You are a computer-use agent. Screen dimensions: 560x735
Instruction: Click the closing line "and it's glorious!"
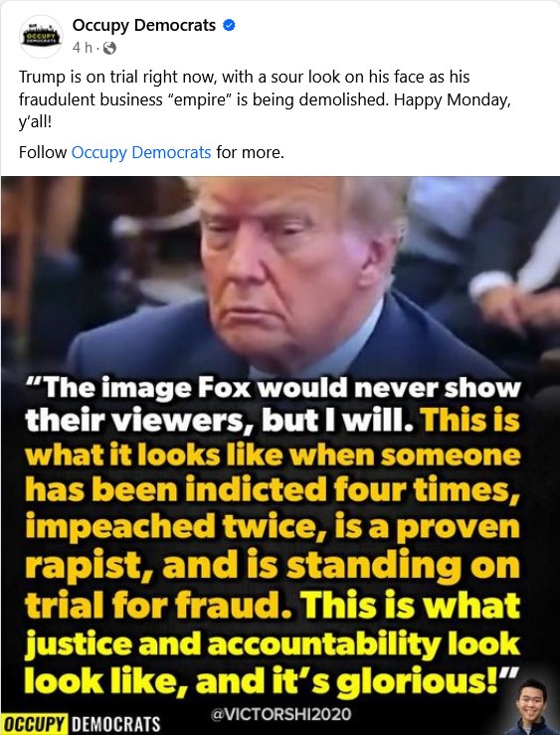pos(356,681)
